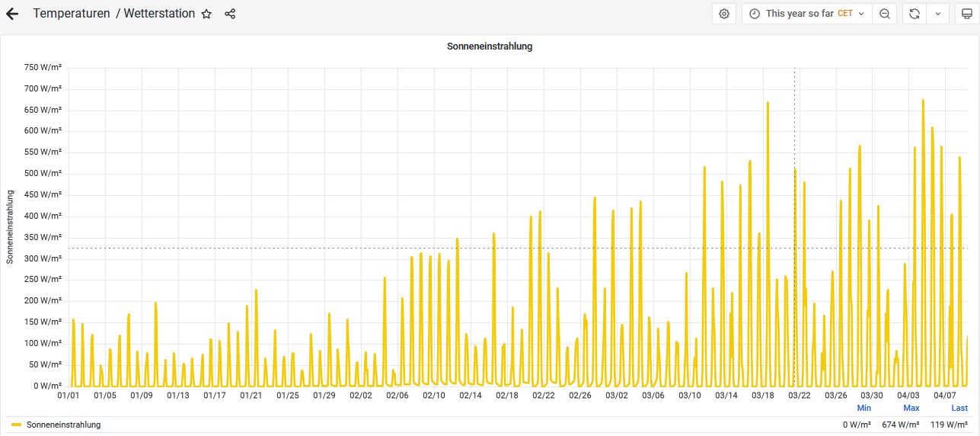Open the Temperaturen folder breadcrumb

(72, 14)
